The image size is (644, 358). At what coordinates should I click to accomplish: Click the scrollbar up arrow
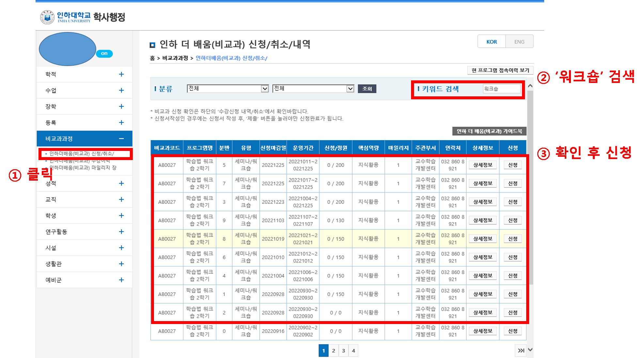[x=530, y=86]
